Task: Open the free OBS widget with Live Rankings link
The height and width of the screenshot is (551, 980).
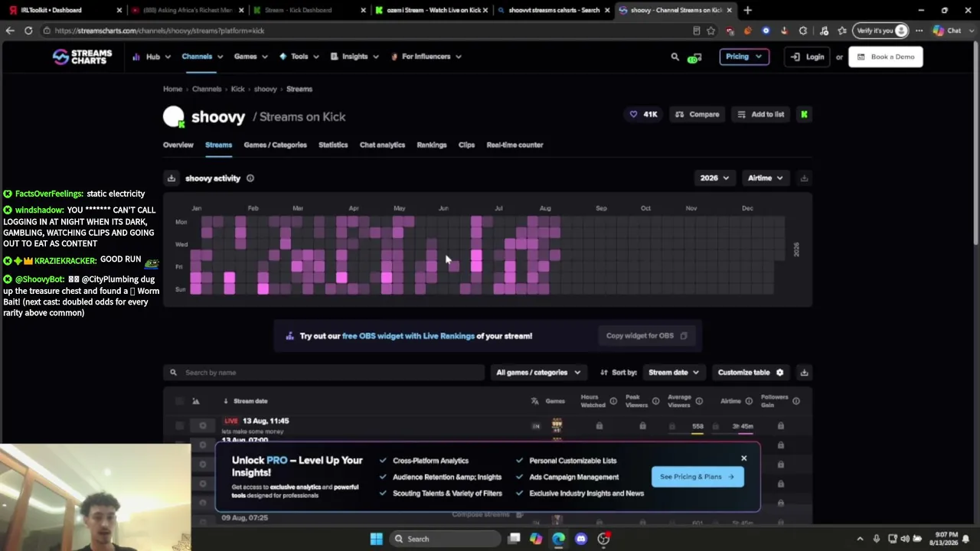Action: coord(408,336)
